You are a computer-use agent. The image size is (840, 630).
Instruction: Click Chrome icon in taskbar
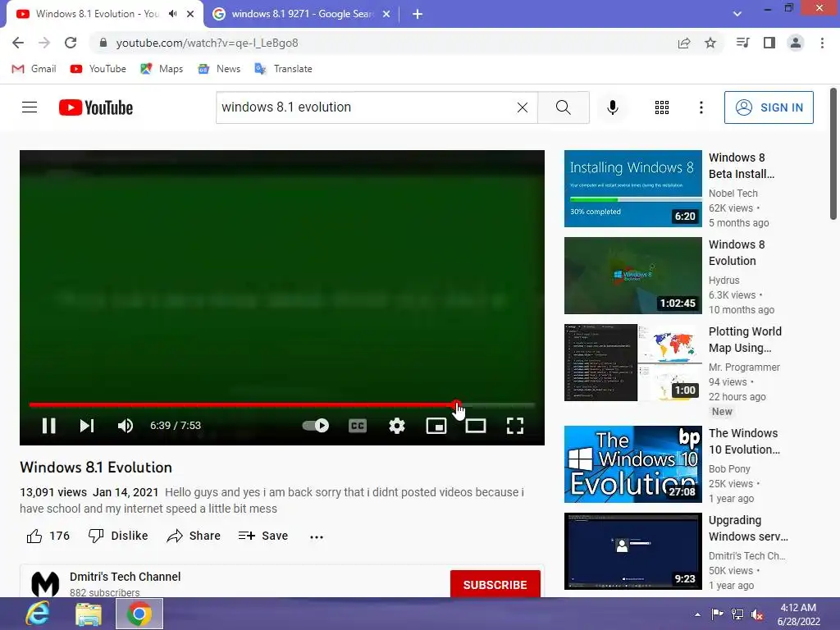139,614
